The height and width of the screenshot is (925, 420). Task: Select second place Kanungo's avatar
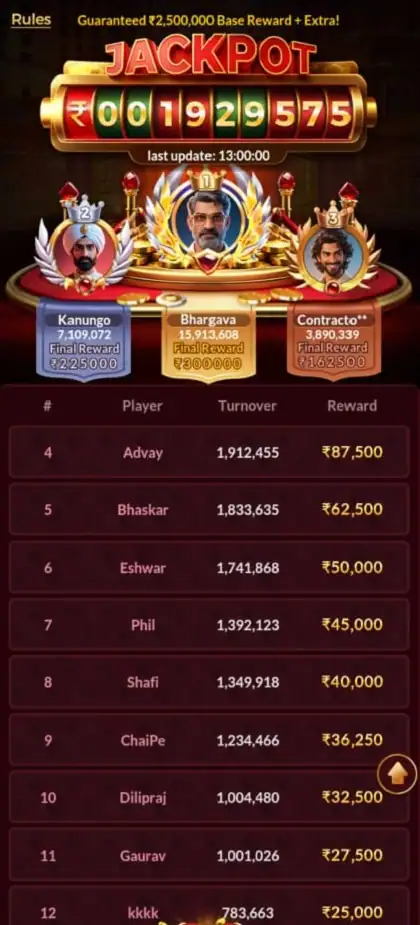(84, 250)
